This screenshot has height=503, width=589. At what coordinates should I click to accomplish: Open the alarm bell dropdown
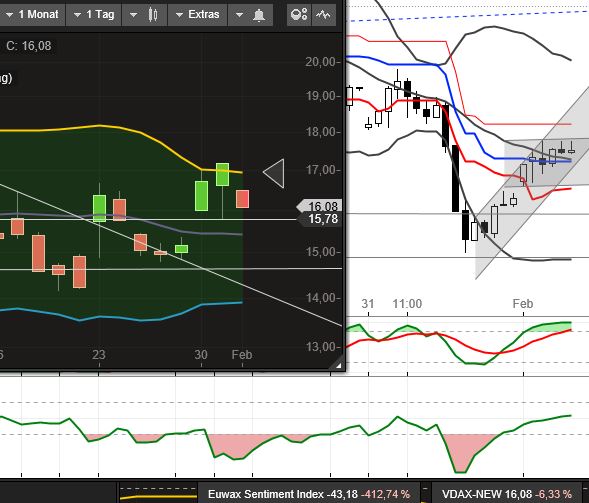click(x=251, y=15)
